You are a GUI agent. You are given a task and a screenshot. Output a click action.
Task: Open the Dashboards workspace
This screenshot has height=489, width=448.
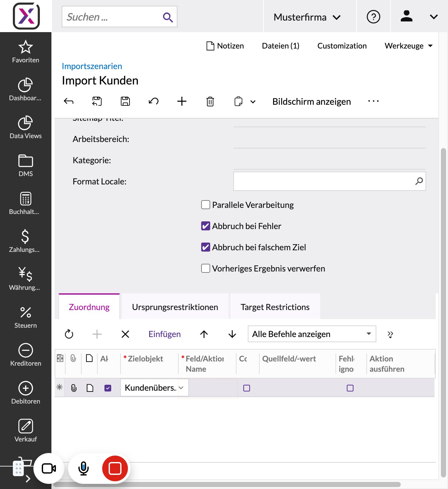tap(26, 90)
